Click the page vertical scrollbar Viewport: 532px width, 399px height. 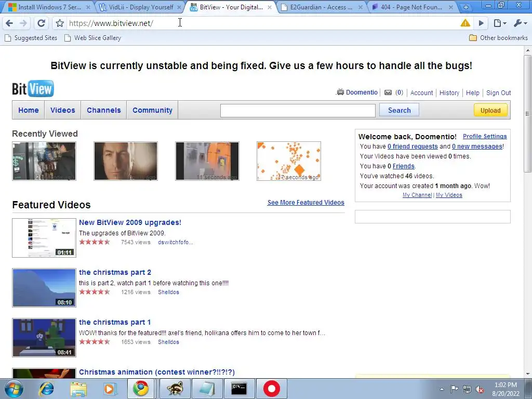pos(527,113)
